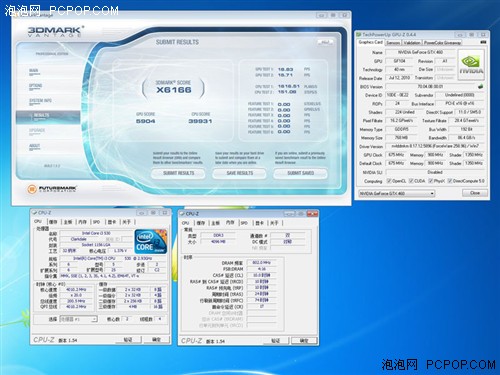Click the SUBMIT SAVED button
The image size is (500, 375).
coord(301,173)
